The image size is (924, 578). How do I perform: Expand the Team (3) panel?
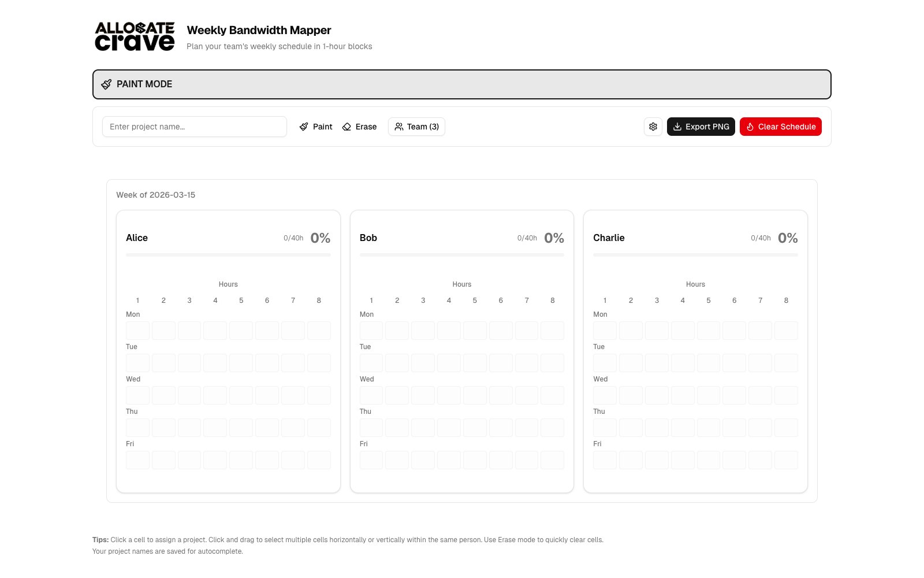[416, 127]
